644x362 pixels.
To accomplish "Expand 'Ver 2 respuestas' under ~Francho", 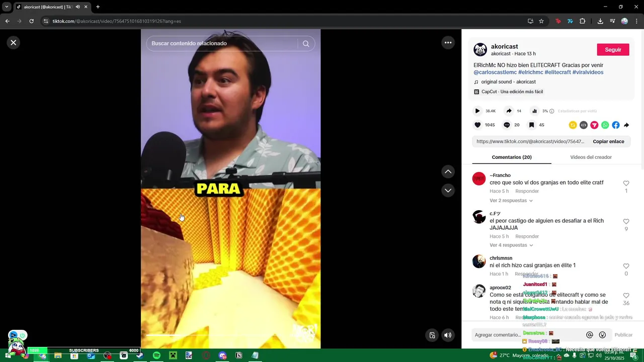I will click(511, 201).
